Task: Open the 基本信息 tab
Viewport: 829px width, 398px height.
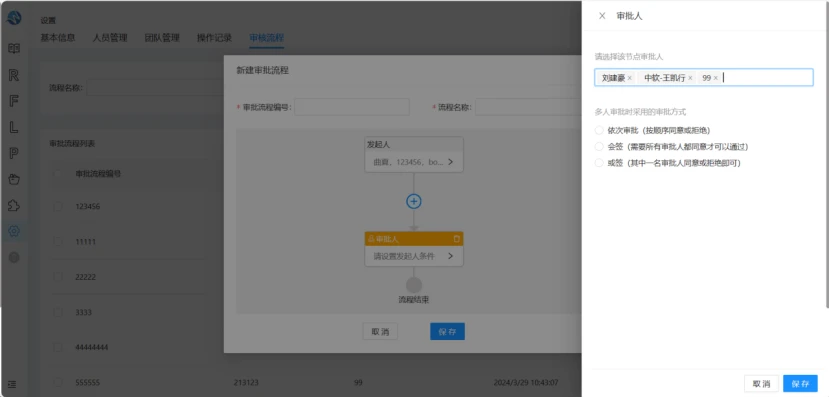Action: coord(58,38)
